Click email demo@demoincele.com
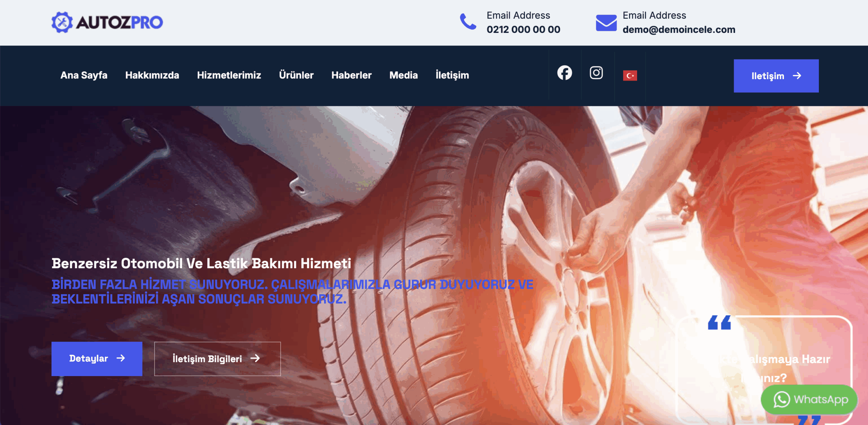Screen dimensions: 868x425 679,30
